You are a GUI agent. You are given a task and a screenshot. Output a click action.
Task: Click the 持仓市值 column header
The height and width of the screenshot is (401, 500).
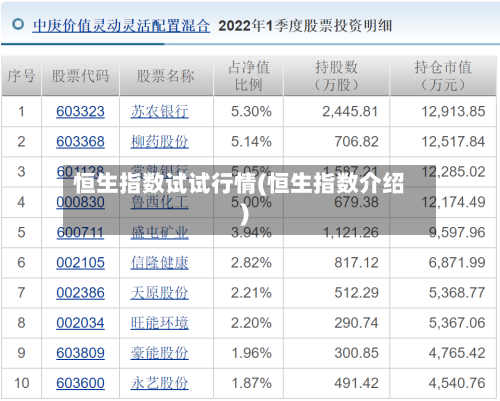click(x=443, y=76)
